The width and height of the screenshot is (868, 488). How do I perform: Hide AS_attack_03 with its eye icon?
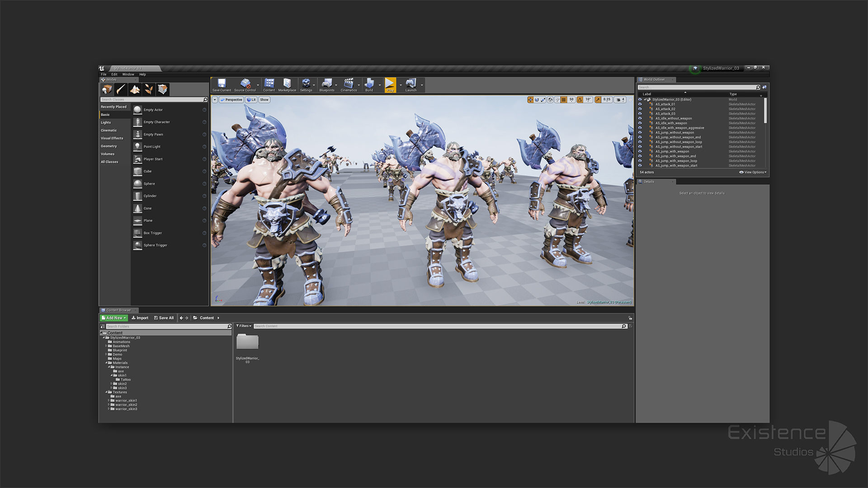pos(640,114)
